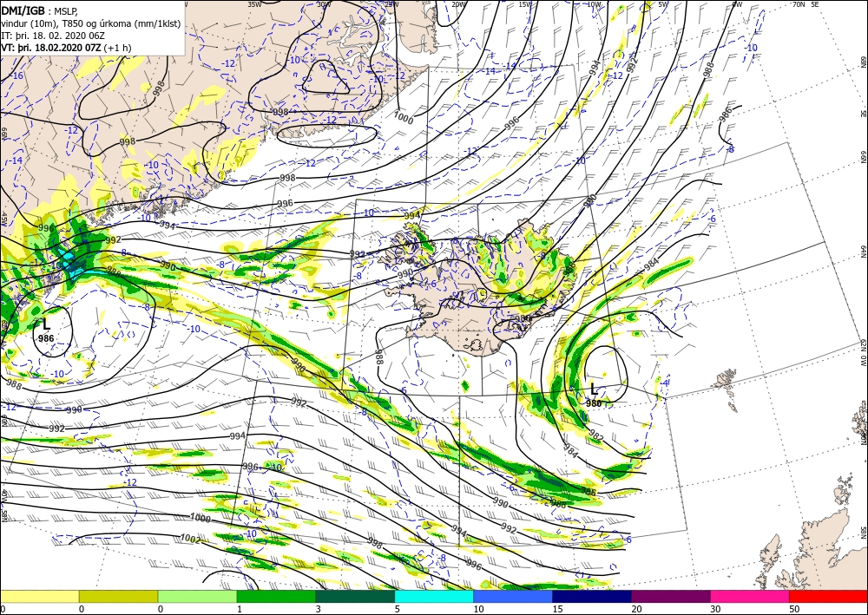Pick the dark green legend swatch
The image size is (868, 615).
[x=355, y=596]
